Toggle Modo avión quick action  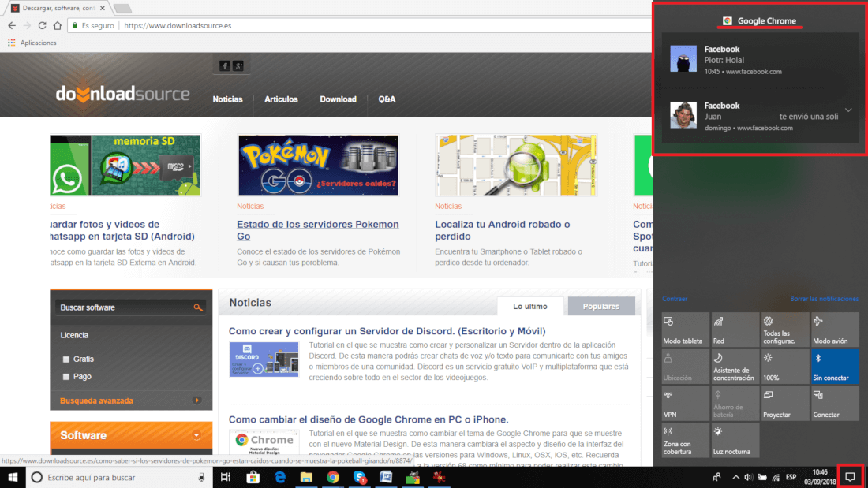835,330
